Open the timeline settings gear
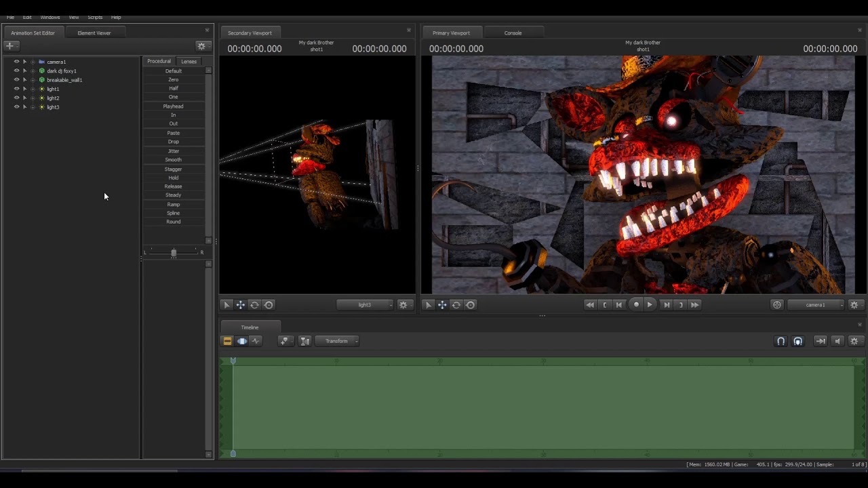This screenshot has width=868, height=488. (x=854, y=341)
